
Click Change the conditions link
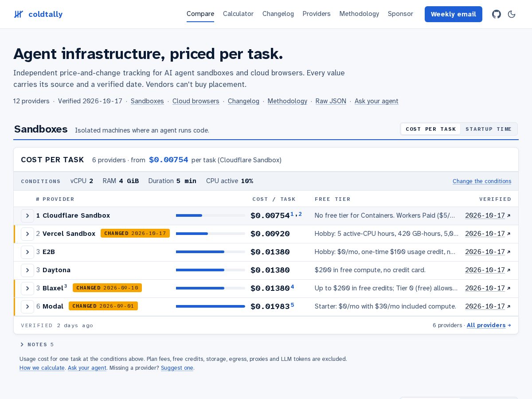[482, 181]
